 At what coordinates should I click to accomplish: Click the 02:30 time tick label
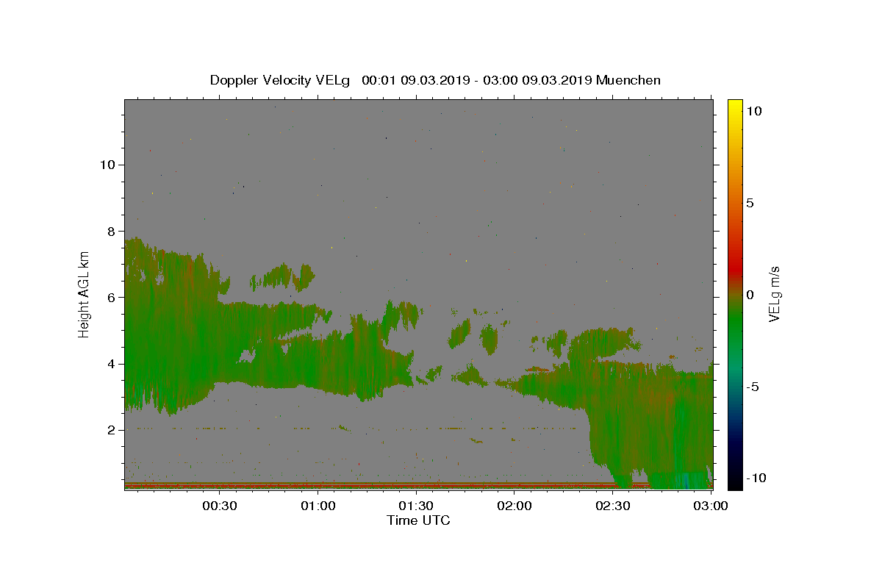612,506
